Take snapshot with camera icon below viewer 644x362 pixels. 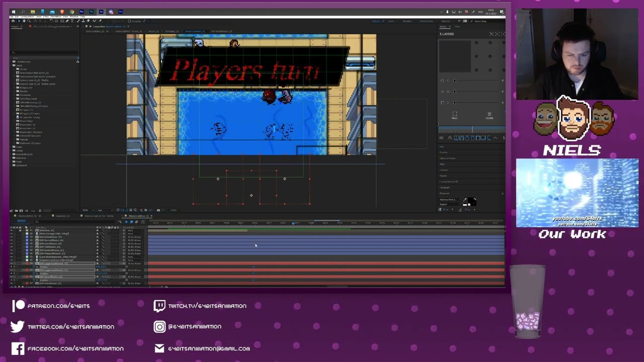(x=158, y=210)
